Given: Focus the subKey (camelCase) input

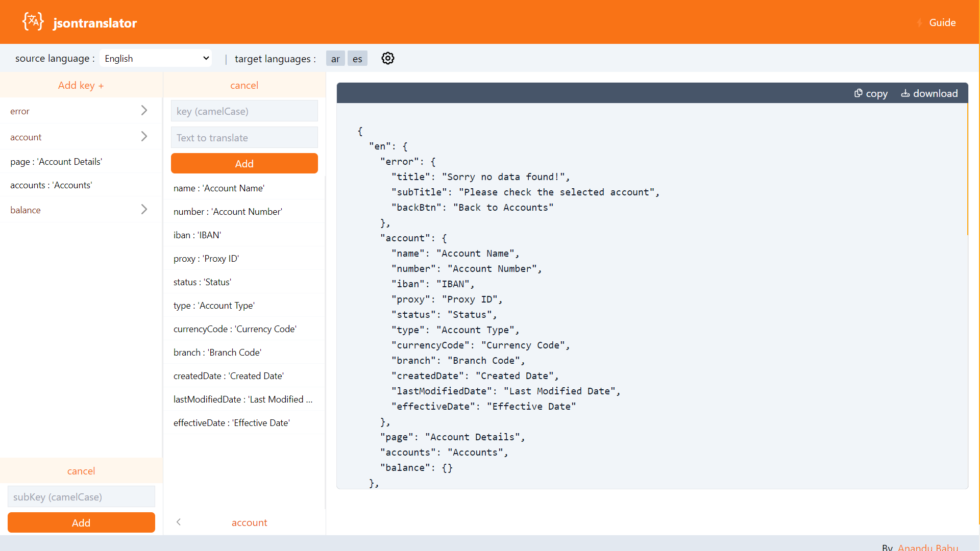Looking at the screenshot, I should pos(81,496).
